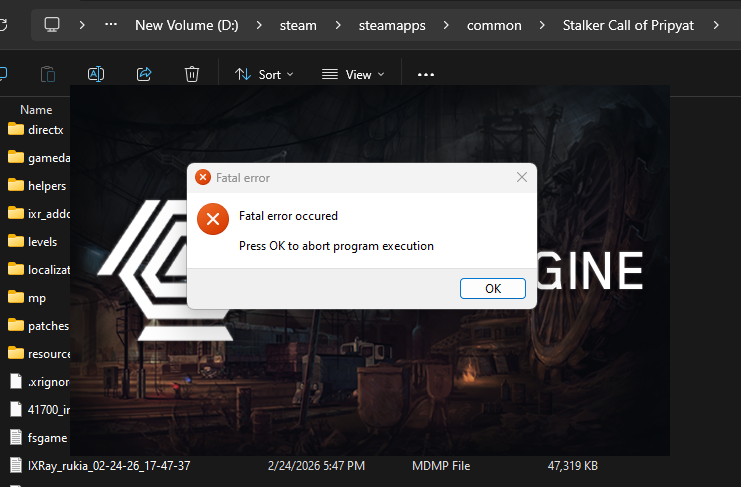Expand chevron after common breadcrumb

(x=542, y=25)
